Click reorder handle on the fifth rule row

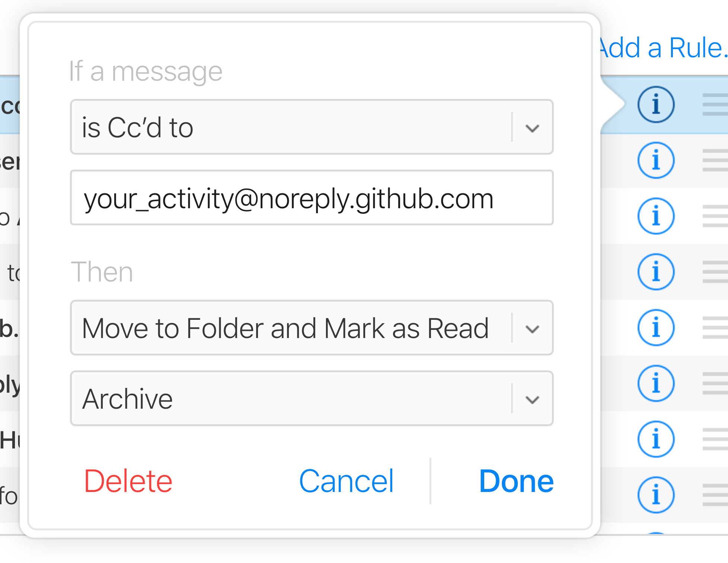pyautogui.click(x=715, y=328)
